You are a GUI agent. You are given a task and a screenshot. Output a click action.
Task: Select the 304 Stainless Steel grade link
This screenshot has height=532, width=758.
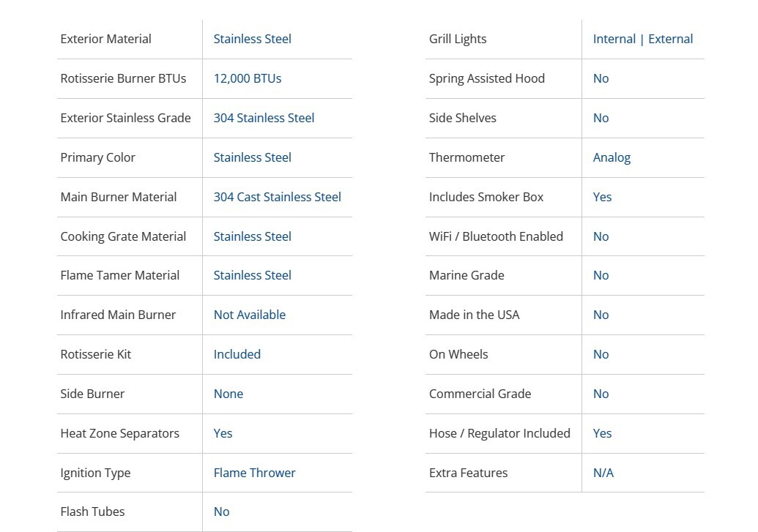pyautogui.click(x=264, y=118)
